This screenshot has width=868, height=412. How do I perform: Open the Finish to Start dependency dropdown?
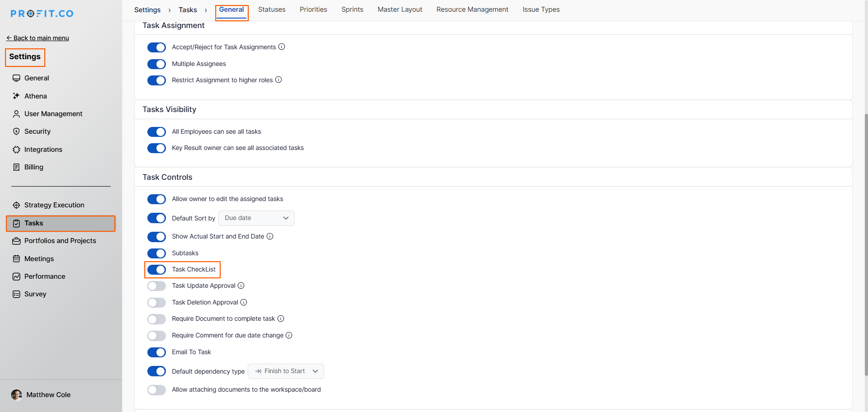[286, 371]
